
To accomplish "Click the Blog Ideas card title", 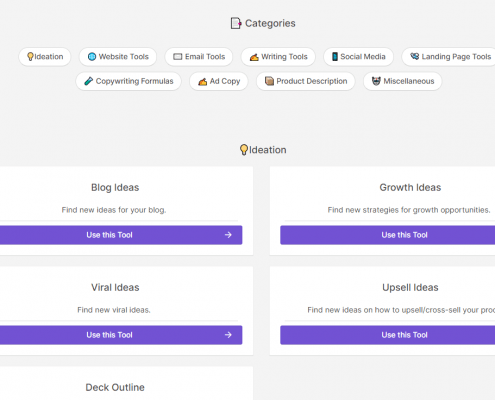I will (115, 187).
